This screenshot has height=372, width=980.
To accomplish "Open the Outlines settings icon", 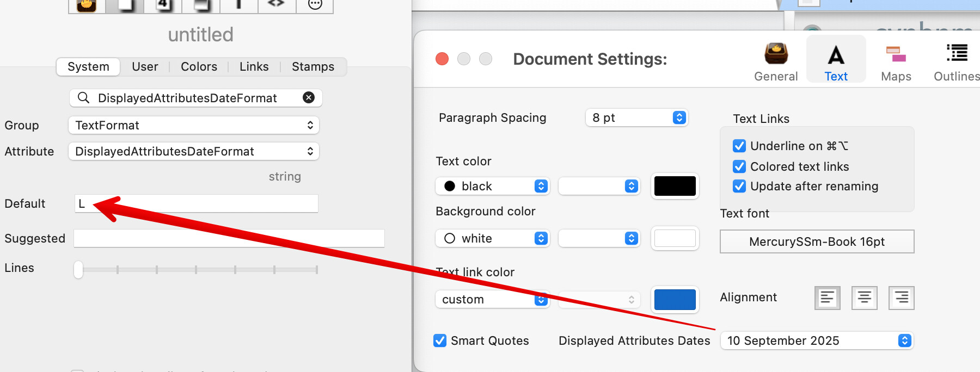I will pos(957,61).
